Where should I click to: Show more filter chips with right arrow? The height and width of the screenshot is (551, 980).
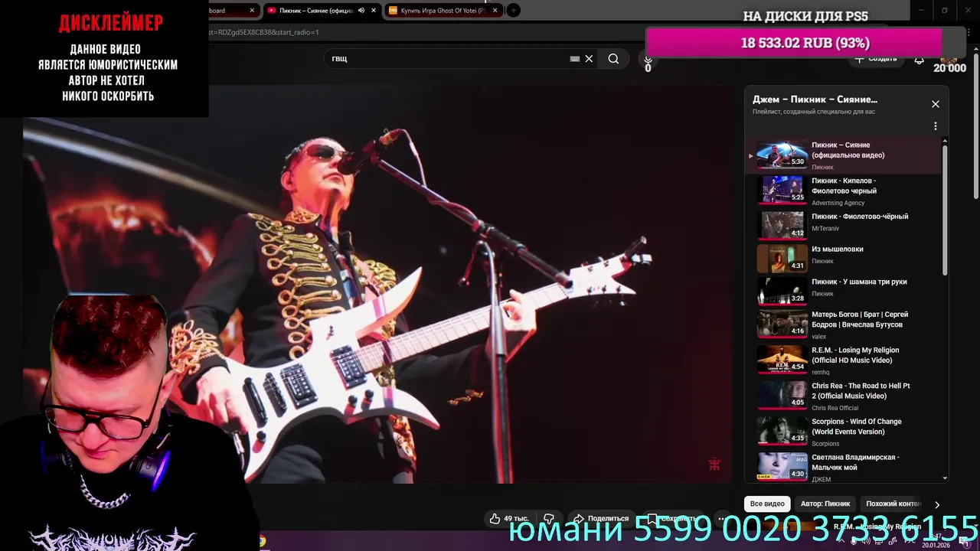[x=936, y=504]
